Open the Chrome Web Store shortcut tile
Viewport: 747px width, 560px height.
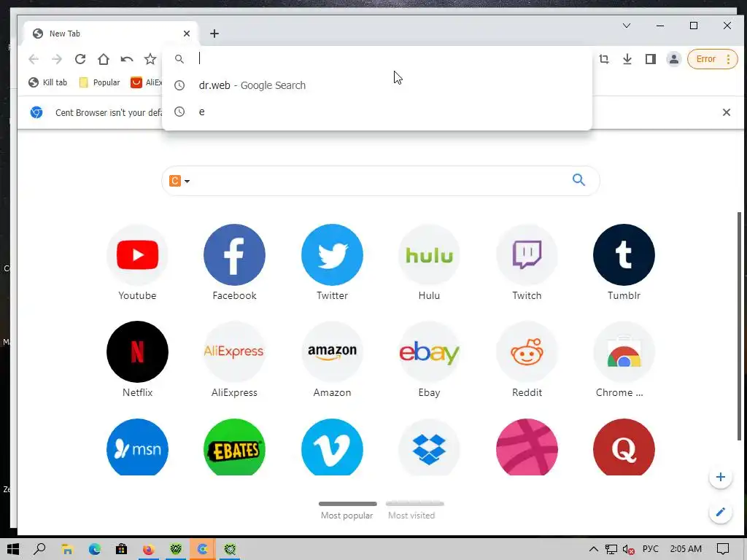[624, 352]
